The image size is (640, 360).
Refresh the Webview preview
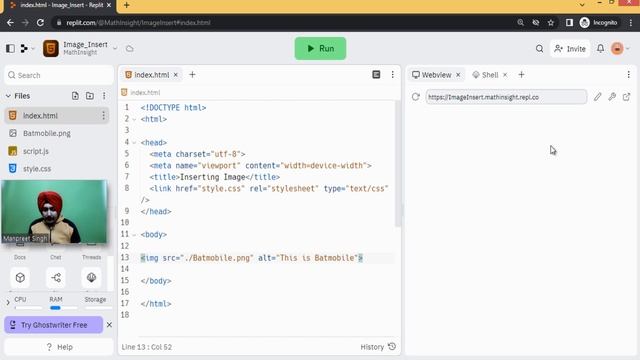[x=416, y=97]
